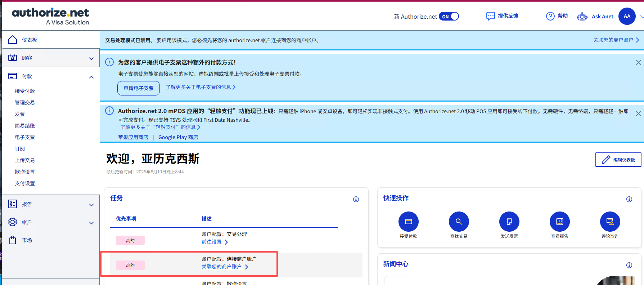
Task: Select 简易结账 in the sidebar
Action: tap(25, 126)
